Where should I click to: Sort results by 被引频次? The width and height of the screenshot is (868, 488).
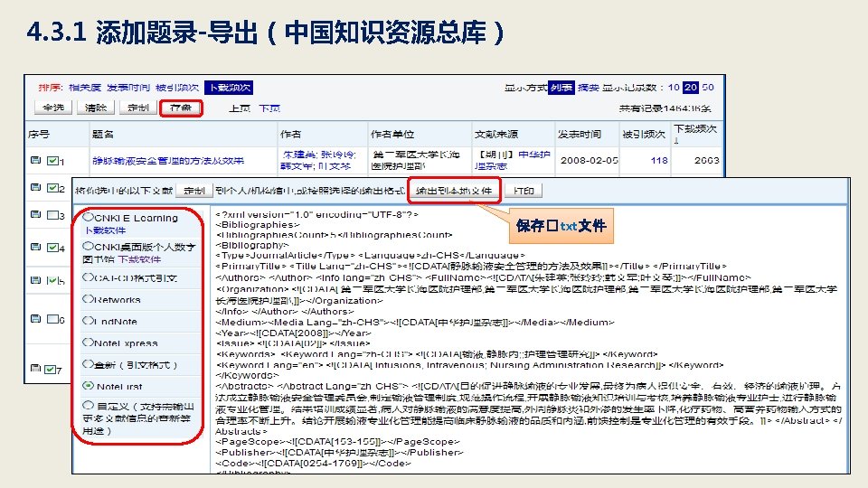177,88
